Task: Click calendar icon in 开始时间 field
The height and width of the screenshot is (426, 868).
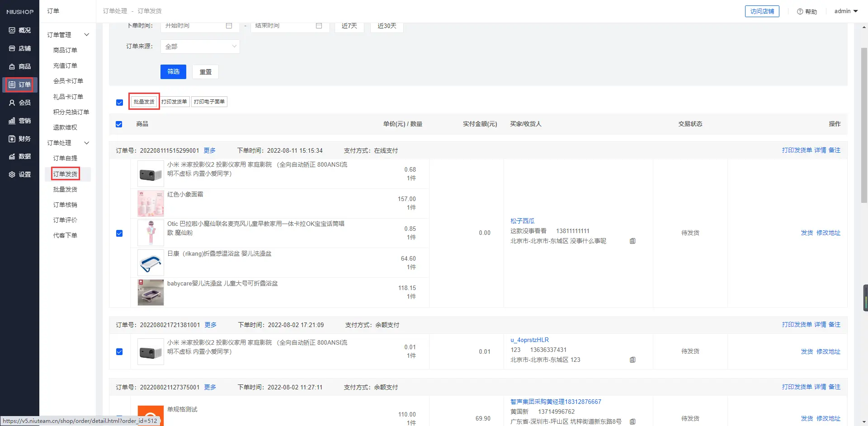Action: [x=229, y=26]
